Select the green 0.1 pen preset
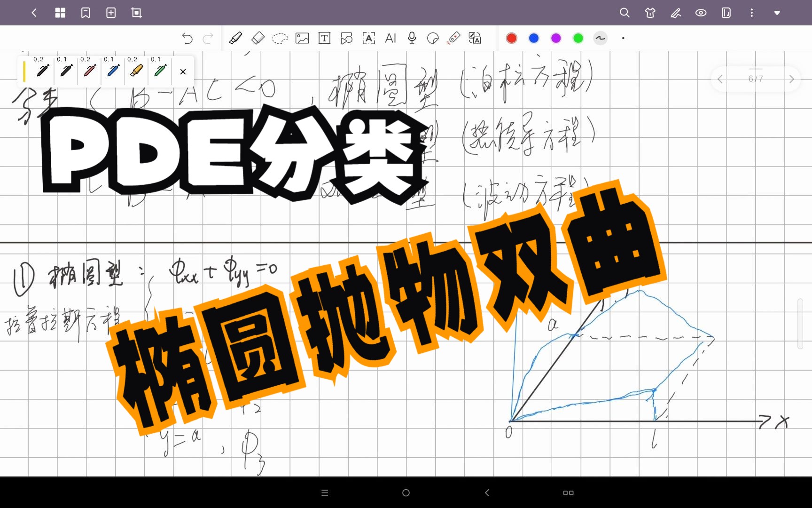The height and width of the screenshot is (508, 812). [160, 71]
